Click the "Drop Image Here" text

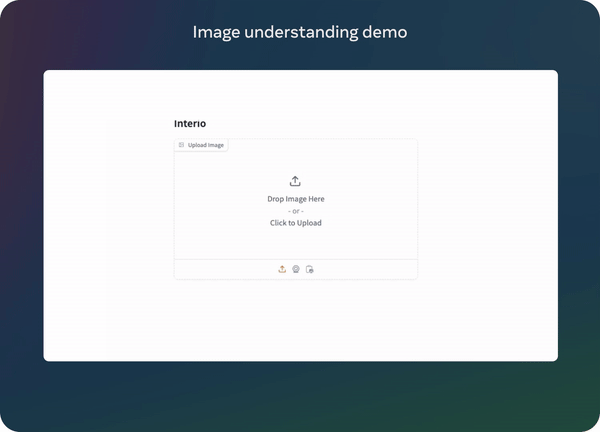click(295, 199)
